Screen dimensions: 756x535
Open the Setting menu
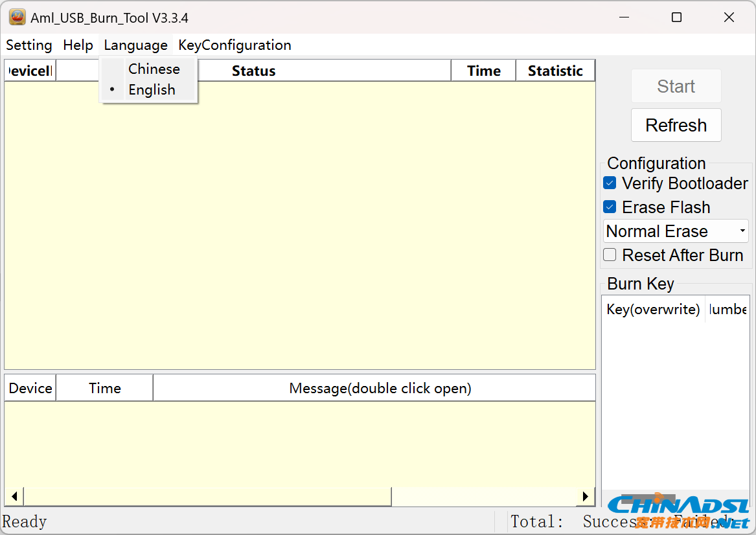pyautogui.click(x=29, y=45)
